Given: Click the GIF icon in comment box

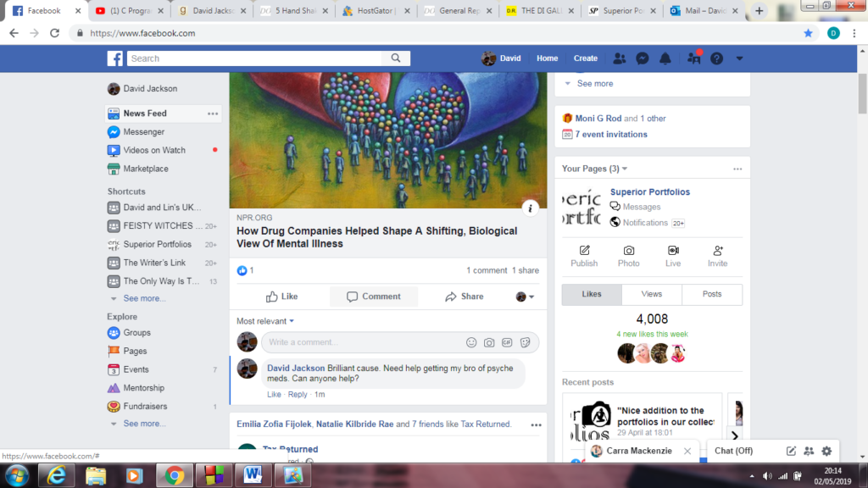Looking at the screenshot, I should click(507, 342).
